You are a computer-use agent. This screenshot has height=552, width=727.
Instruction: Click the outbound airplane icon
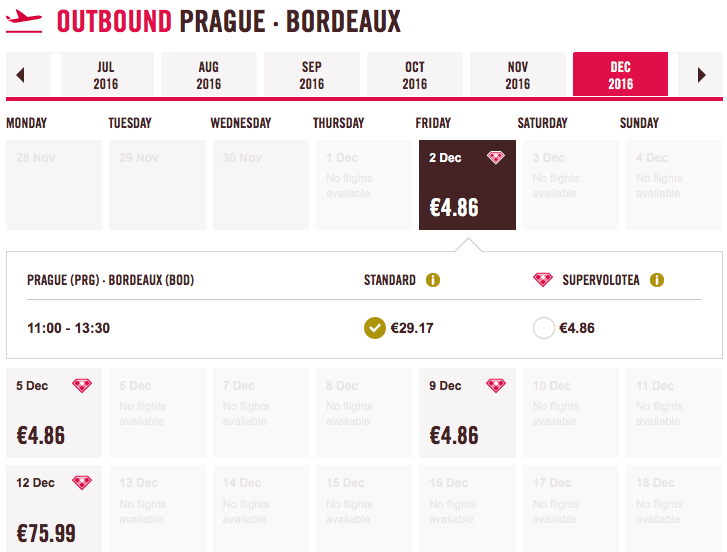pos(24,21)
